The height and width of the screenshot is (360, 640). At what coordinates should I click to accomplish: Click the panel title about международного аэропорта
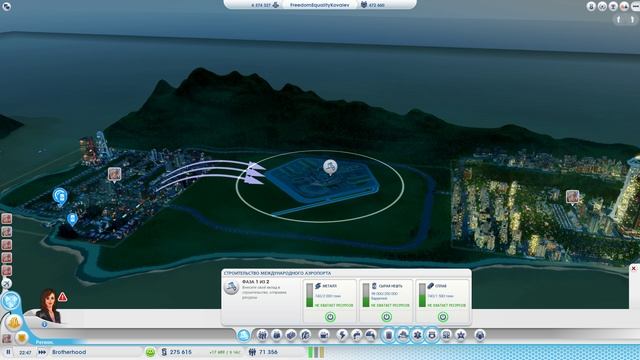277,273
